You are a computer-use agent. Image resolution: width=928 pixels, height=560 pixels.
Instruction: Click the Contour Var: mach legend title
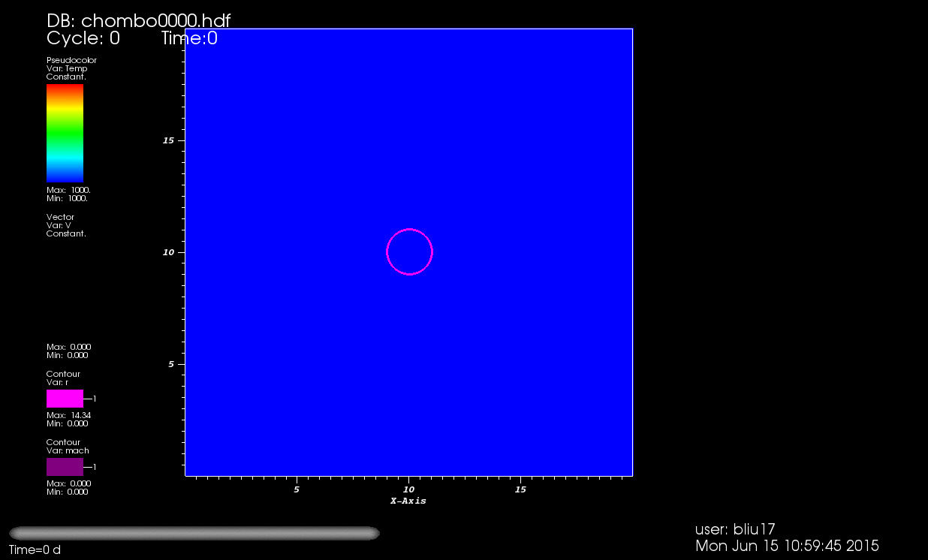(x=67, y=447)
